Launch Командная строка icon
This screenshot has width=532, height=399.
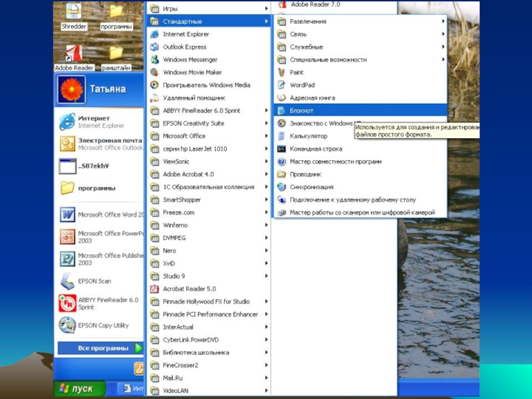tap(281, 149)
